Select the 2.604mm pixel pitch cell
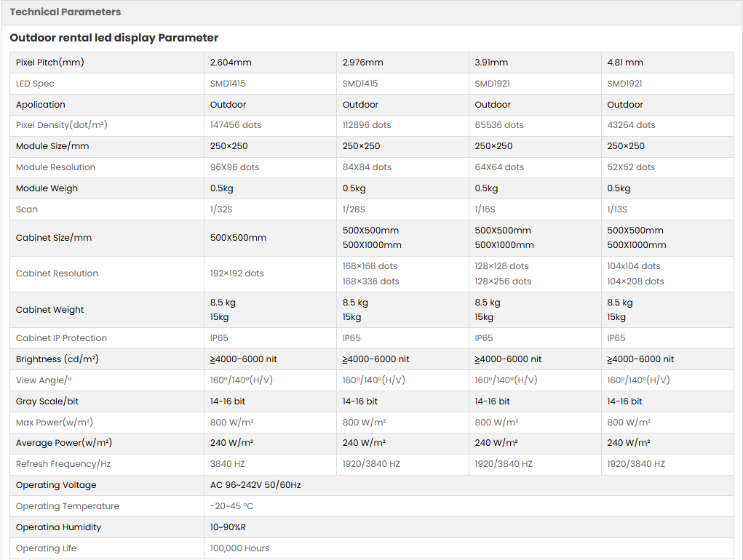 tap(231, 63)
